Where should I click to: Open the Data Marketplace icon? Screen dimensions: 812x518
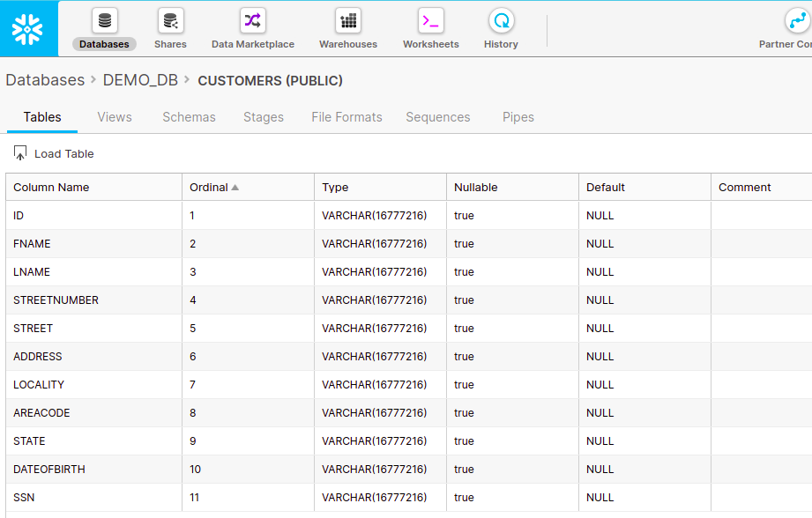pyautogui.click(x=253, y=21)
